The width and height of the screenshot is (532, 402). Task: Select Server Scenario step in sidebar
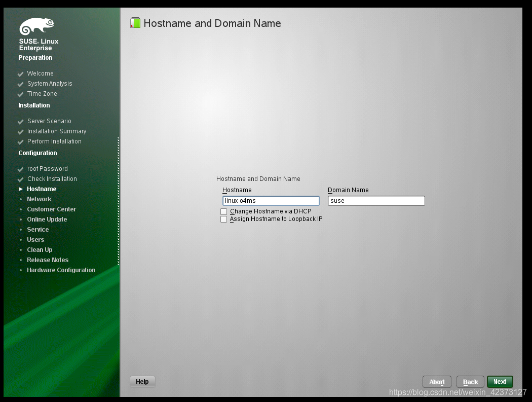pyautogui.click(x=49, y=121)
